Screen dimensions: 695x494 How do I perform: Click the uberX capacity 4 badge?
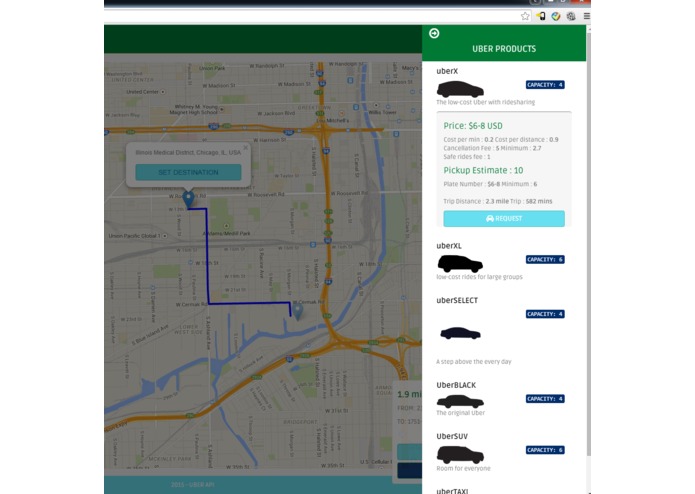tap(545, 85)
